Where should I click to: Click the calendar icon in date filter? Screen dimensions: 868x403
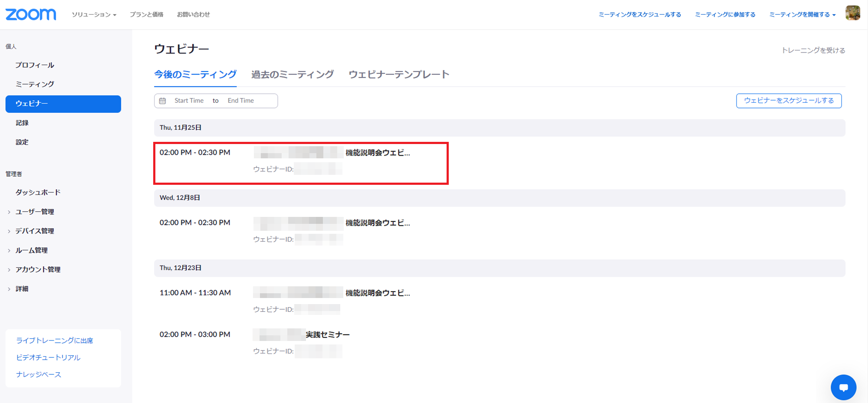(x=162, y=101)
